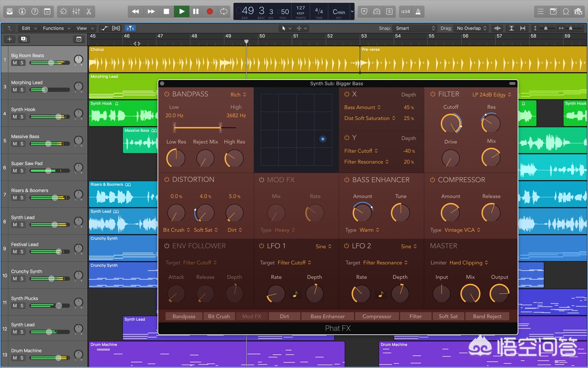Click the Filter Cutoff knob
The image size is (588, 368).
(x=451, y=124)
